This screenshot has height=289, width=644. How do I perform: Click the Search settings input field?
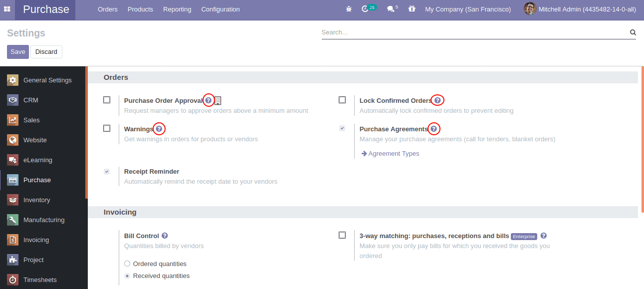coord(474,32)
